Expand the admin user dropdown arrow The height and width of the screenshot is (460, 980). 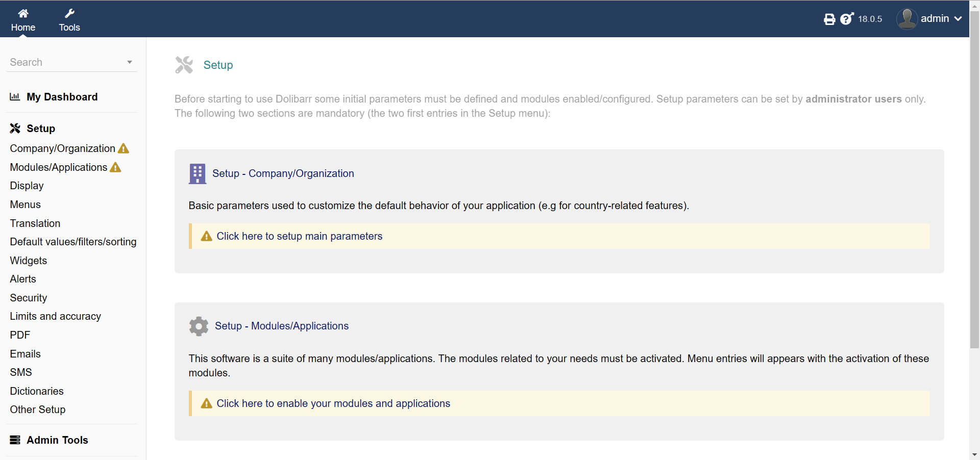[x=958, y=19]
